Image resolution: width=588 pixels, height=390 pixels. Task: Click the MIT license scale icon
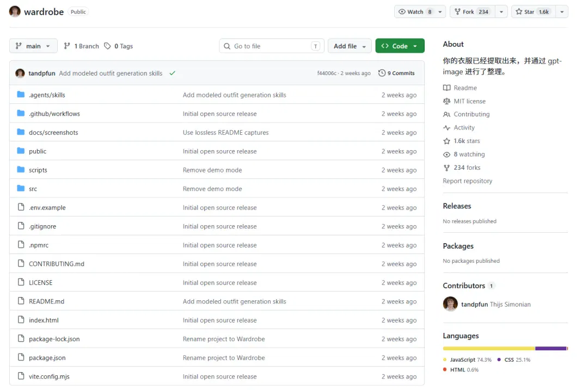click(446, 101)
